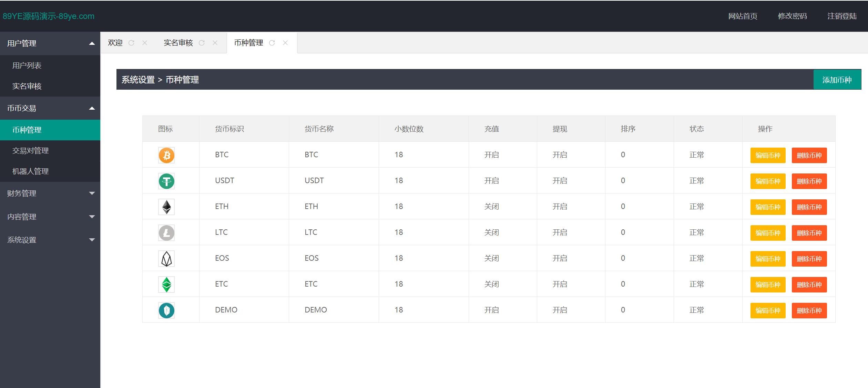
Task: Close the 币种管理 tab
Action: click(285, 43)
